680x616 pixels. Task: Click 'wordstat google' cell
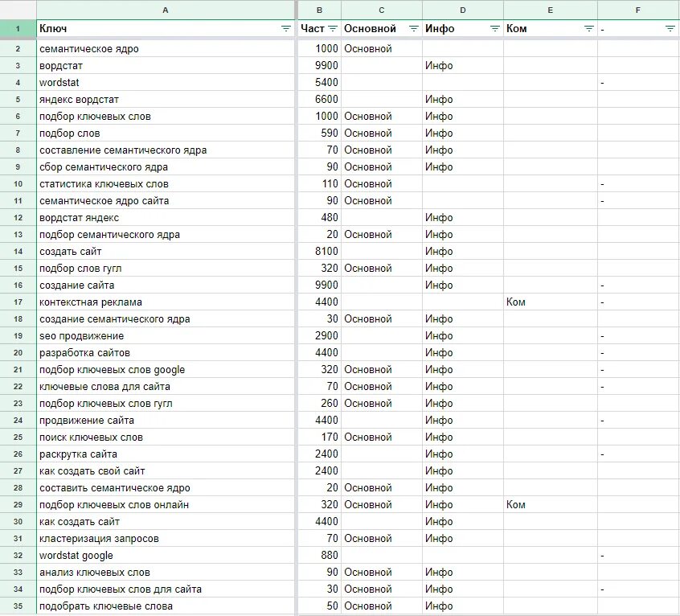166,555
